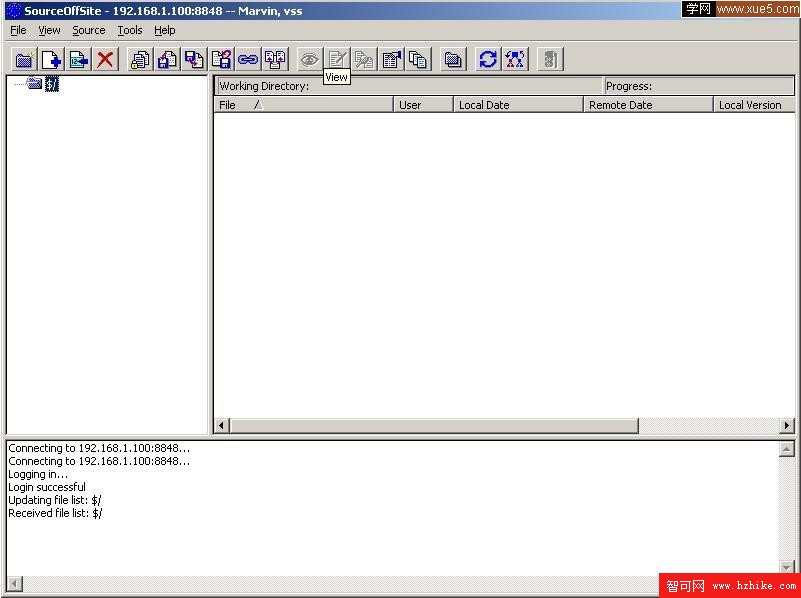801x598 pixels.
Task: Click the blue Refresh arrows icon
Action: coord(488,60)
